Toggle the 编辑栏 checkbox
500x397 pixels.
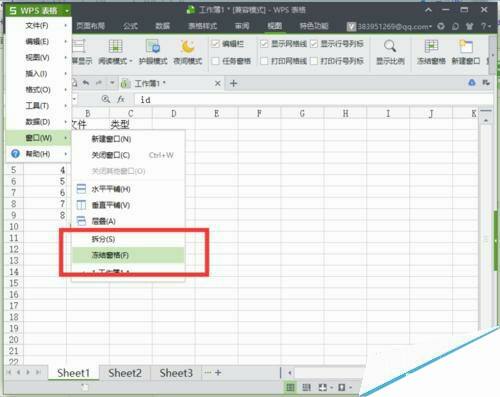215,44
